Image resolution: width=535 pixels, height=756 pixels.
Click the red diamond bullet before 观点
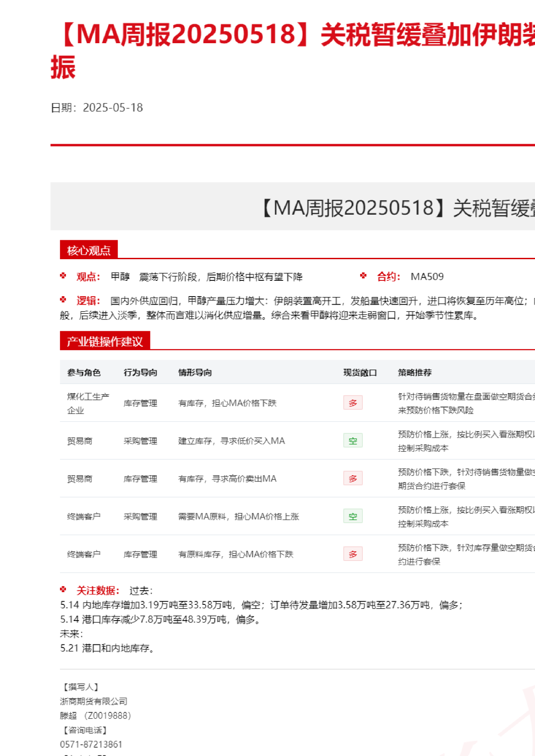tap(63, 276)
